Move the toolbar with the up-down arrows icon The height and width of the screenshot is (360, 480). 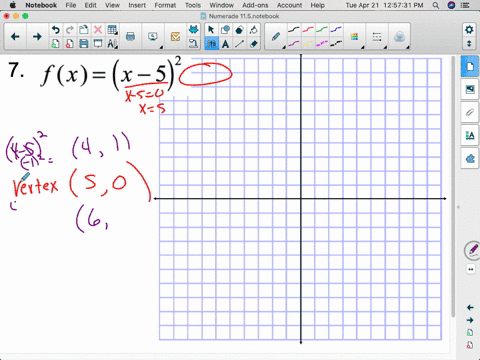(x=469, y=44)
